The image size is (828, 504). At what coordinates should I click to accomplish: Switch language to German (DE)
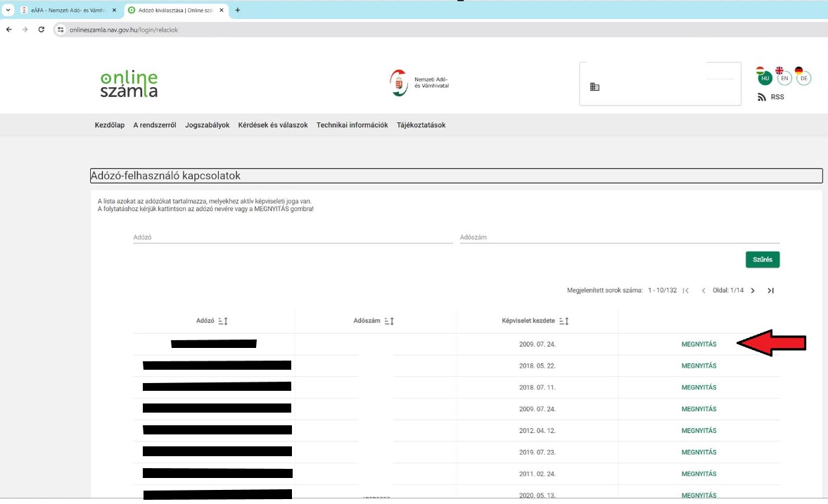point(803,77)
